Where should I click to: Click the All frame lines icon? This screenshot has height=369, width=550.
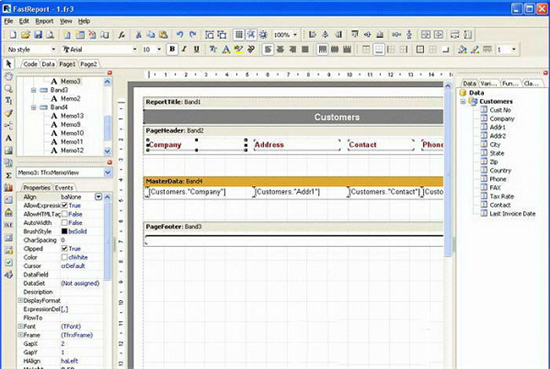[x=420, y=49]
